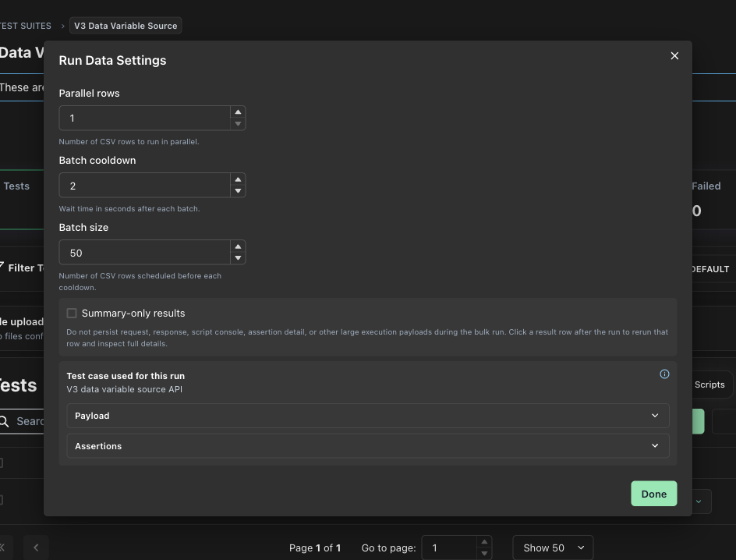The width and height of the screenshot is (736, 560).
Task: Decrease Parallel rows with down arrow
Action: (238, 123)
